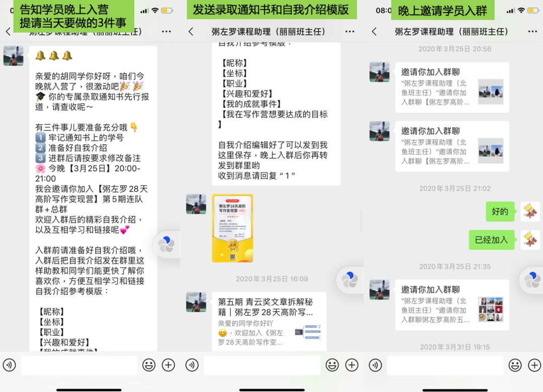Switch to voice input in 告知学员晚上入营 chat

tap(10, 365)
